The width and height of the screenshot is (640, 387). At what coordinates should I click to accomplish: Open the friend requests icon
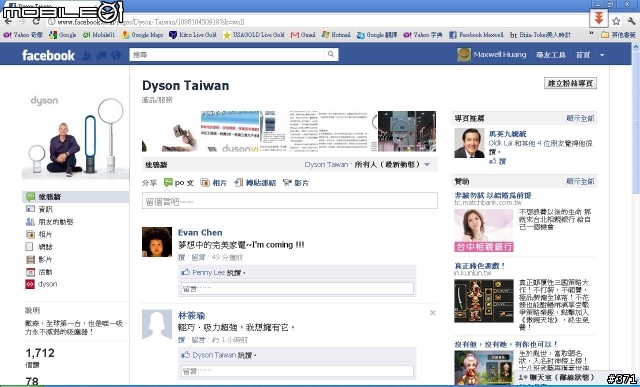(x=87, y=56)
